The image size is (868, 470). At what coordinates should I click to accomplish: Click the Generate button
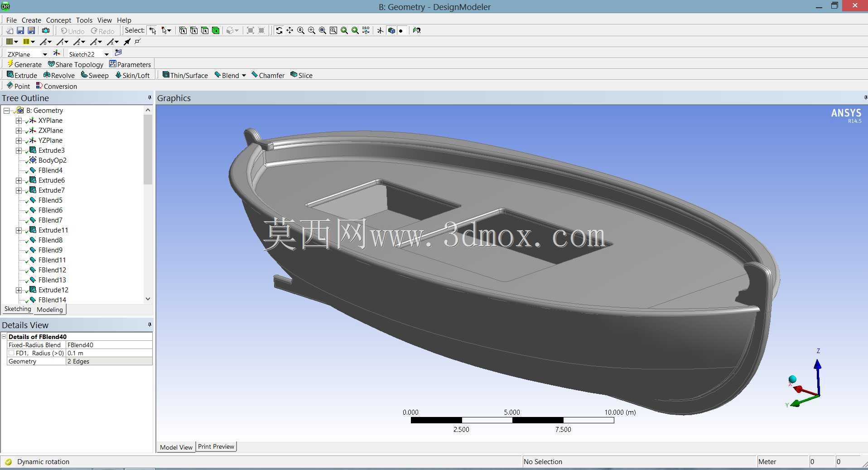[24, 64]
